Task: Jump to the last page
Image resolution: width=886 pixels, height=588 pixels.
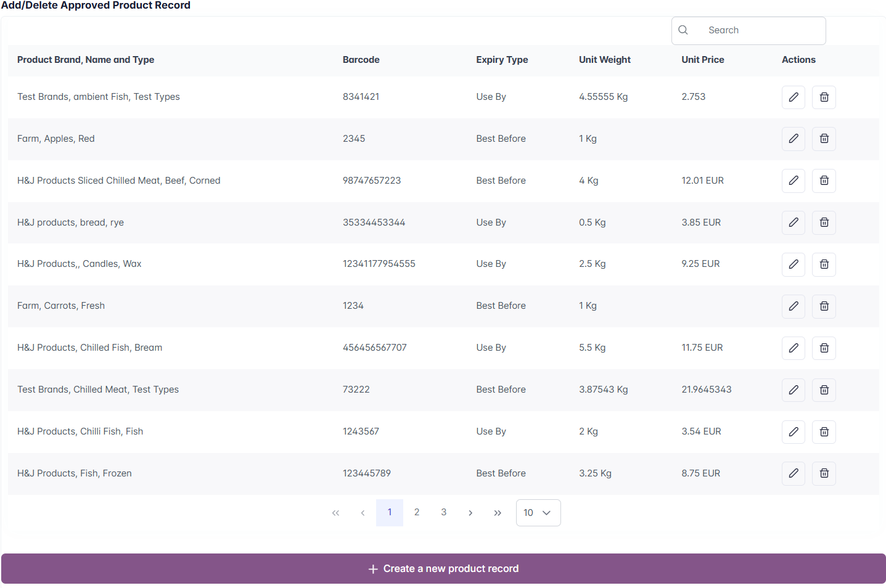Action: click(498, 513)
